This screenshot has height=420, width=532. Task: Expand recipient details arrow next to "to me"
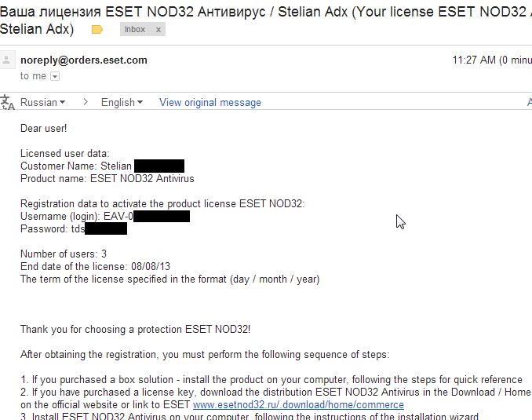[x=55, y=76]
